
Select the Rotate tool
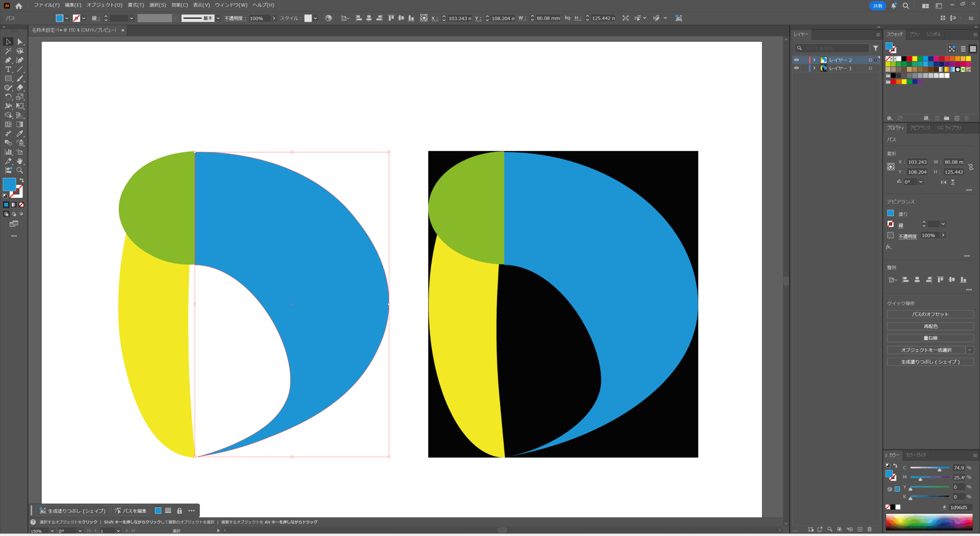[x=8, y=97]
